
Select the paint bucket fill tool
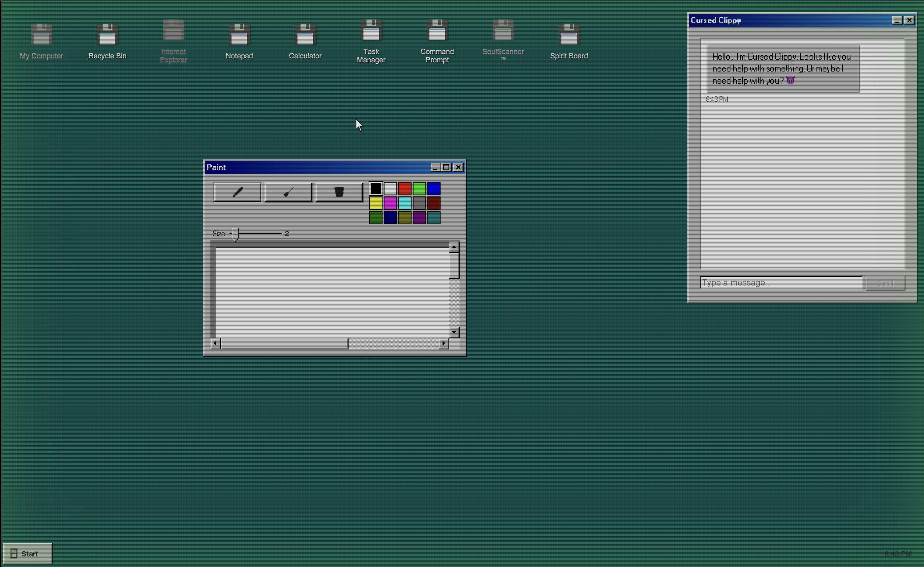[x=339, y=193]
